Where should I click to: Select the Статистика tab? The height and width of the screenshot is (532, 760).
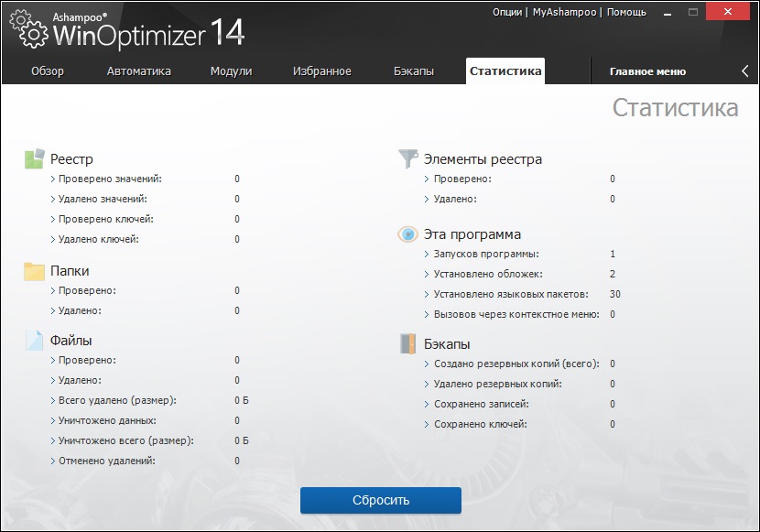[x=505, y=71]
